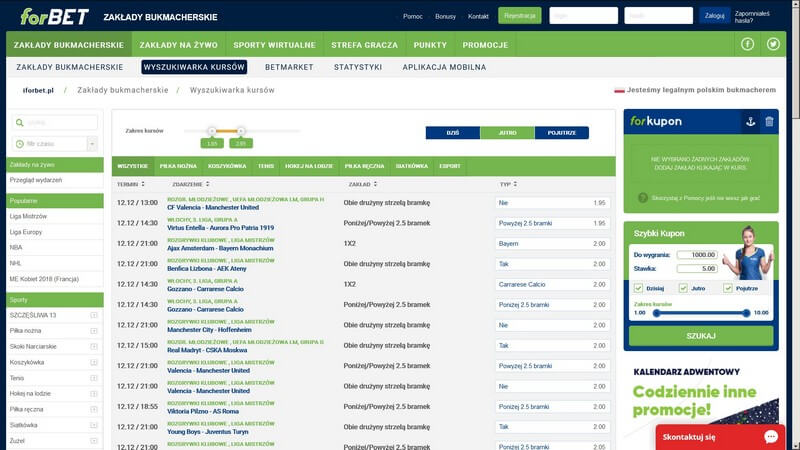Toggle the JUTRO day filter
The height and width of the screenshot is (450, 800).
[x=507, y=133]
